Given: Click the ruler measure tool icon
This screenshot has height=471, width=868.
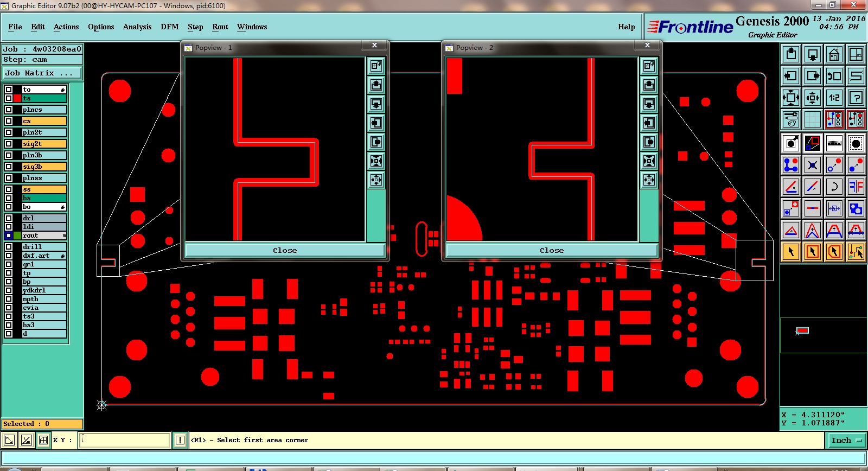Looking at the screenshot, I should tap(834, 143).
